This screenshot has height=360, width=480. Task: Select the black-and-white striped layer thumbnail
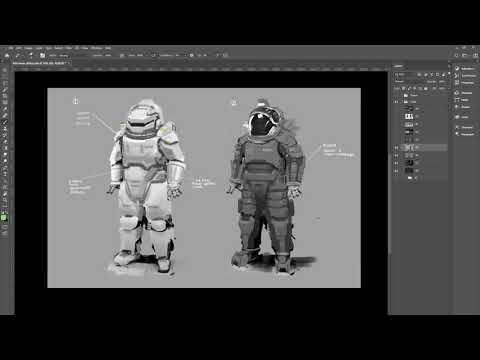tap(409, 116)
